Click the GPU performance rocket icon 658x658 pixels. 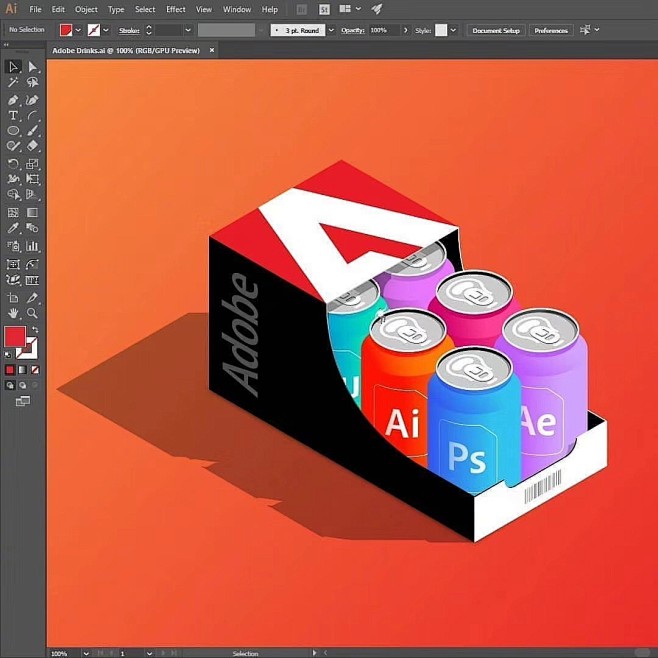click(x=376, y=9)
